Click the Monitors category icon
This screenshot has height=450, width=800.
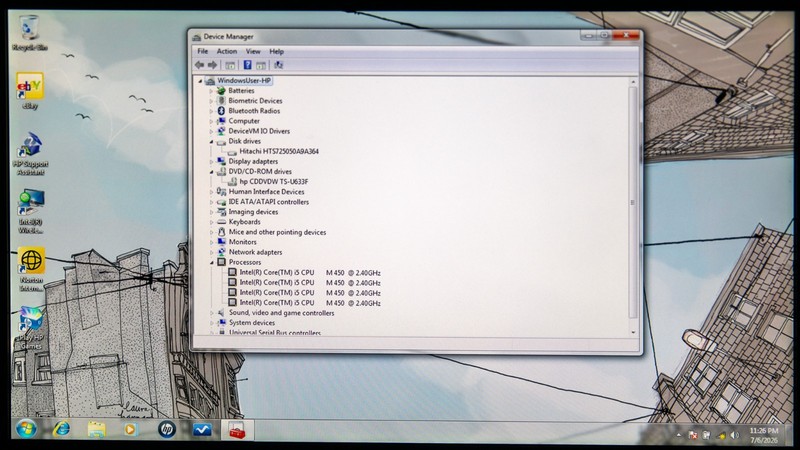(x=221, y=242)
